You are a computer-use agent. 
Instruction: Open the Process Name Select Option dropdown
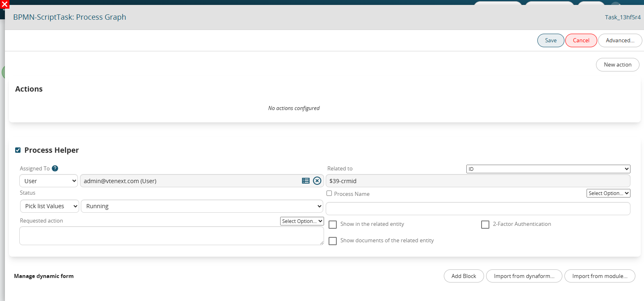point(608,193)
